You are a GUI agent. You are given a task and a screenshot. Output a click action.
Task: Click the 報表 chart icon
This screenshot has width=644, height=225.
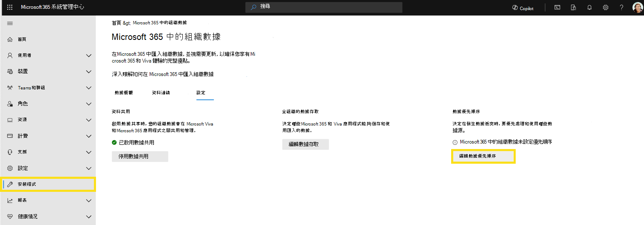[10, 201]
